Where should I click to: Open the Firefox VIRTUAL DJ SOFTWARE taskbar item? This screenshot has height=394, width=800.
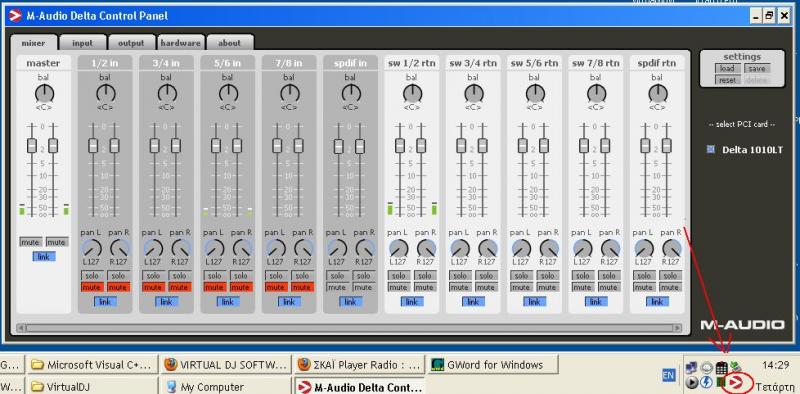(226, 364)
